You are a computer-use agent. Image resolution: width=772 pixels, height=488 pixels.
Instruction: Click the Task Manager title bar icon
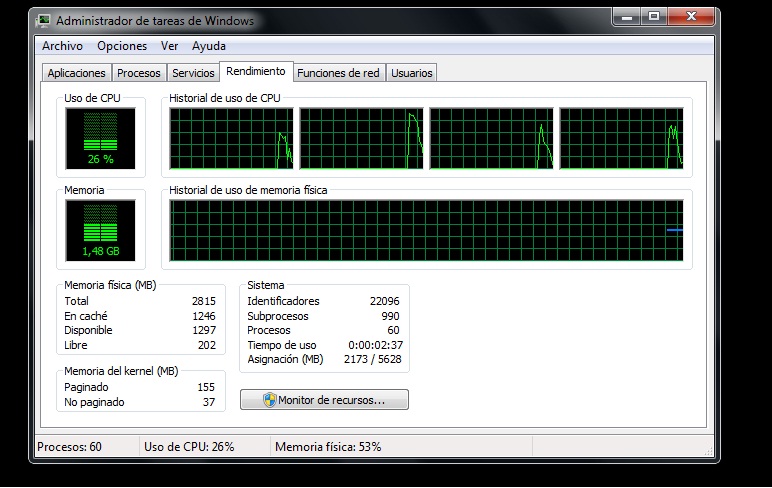point(44,21)
